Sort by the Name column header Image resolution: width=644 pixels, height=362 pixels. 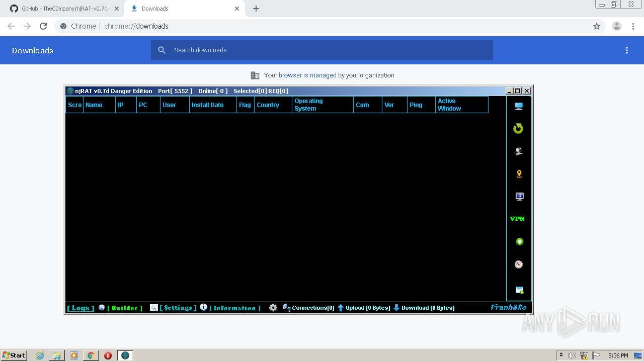pos(99,105)
